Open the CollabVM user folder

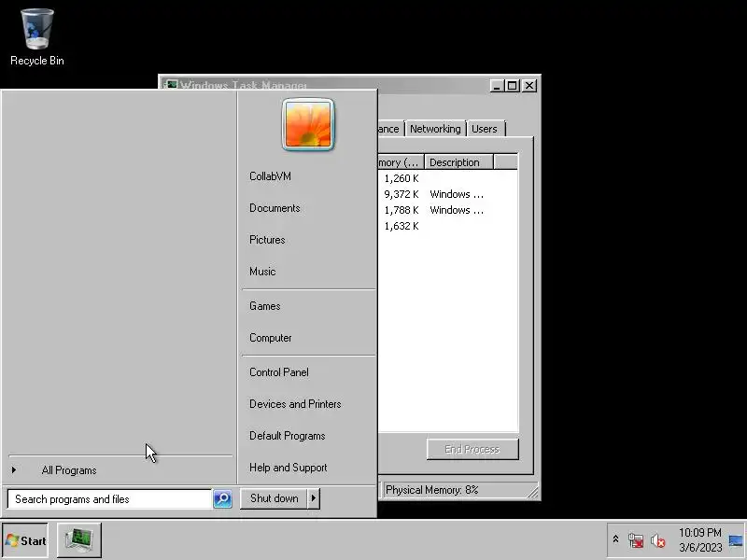[270, 176]
